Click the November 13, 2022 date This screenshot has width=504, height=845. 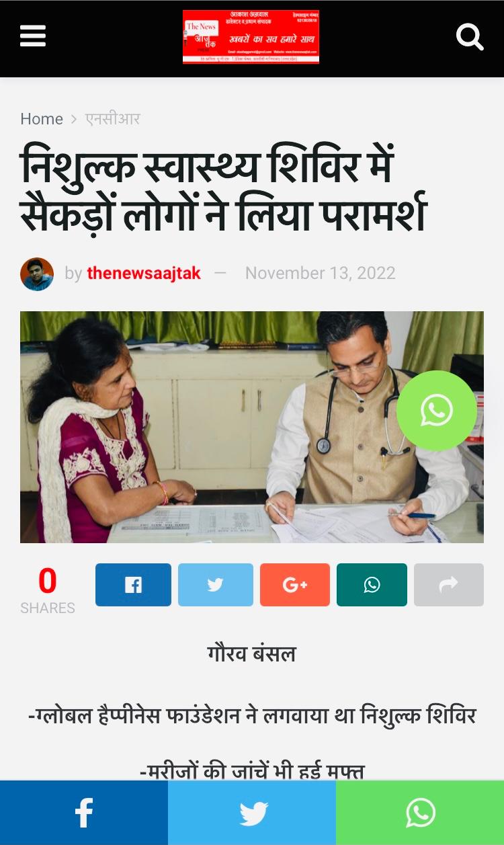(x=320, y=273)
